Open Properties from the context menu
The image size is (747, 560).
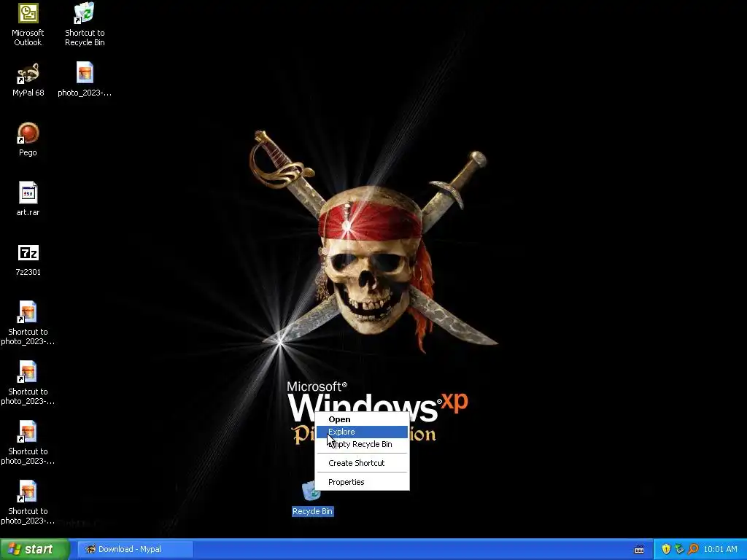tap(362, 482)
